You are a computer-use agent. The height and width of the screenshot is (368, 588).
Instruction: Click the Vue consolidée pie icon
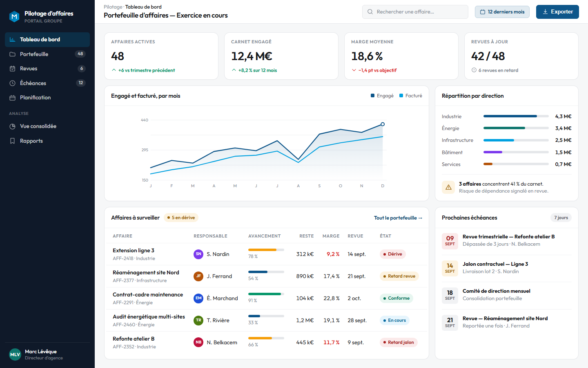click(x=12, y=126)
